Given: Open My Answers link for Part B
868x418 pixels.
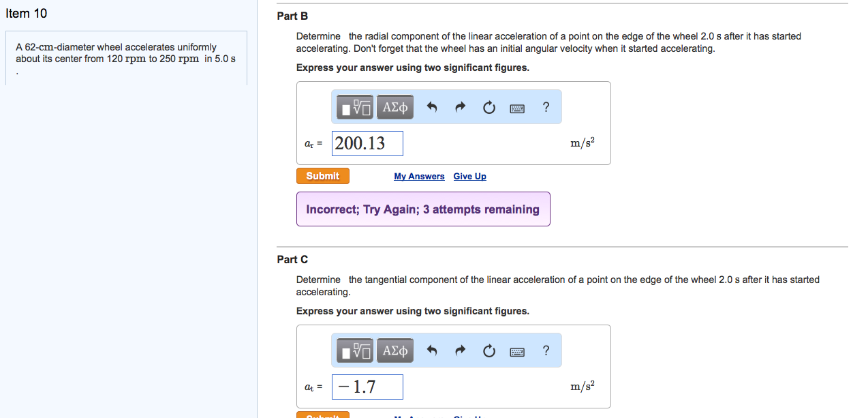Looking at the screenshot, I should pyautogui.click(x=419, y=177).
